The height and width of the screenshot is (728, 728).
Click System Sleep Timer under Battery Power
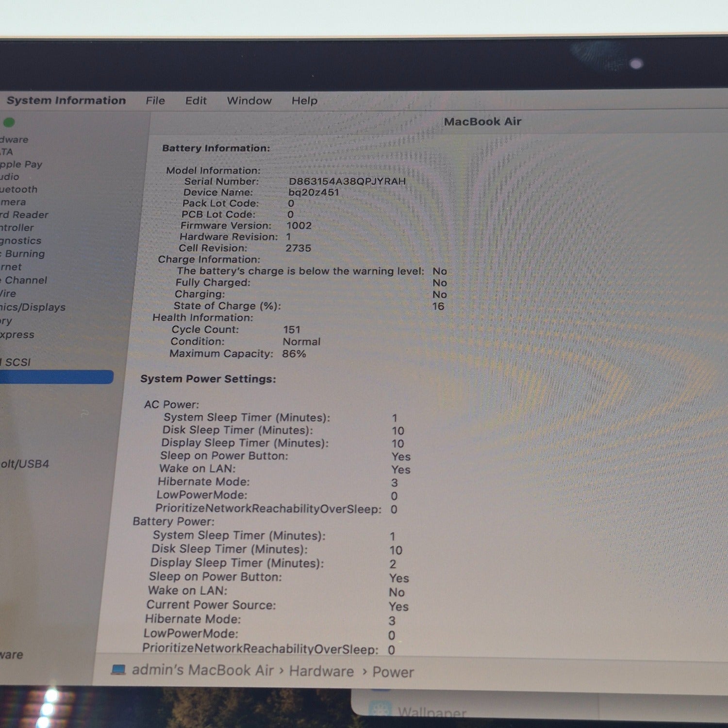pyautogui.click(x=239, y=535)
